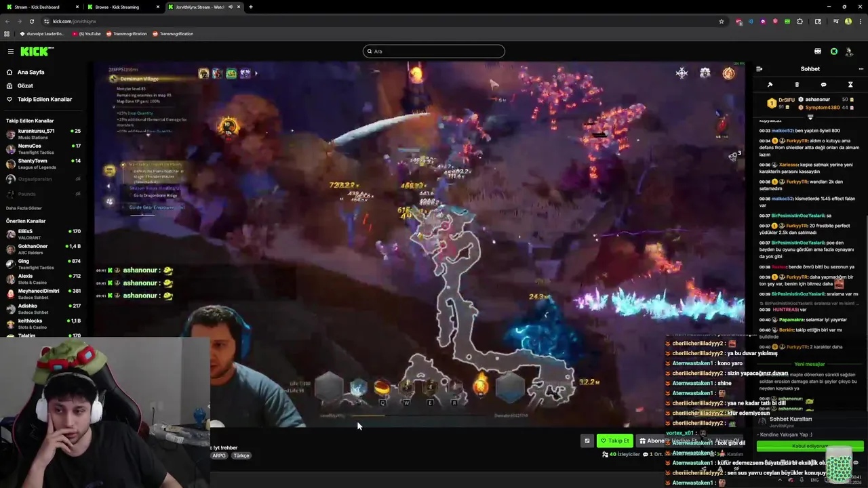Open Takip Edilen Kanallar in sidebar menu
868x488 pixels.
point(45,99)
